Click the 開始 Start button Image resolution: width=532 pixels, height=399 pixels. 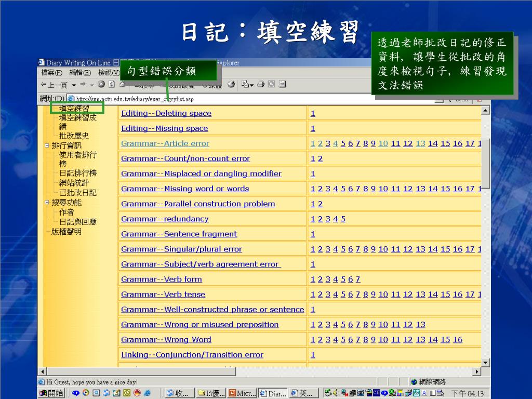point(51,393)
